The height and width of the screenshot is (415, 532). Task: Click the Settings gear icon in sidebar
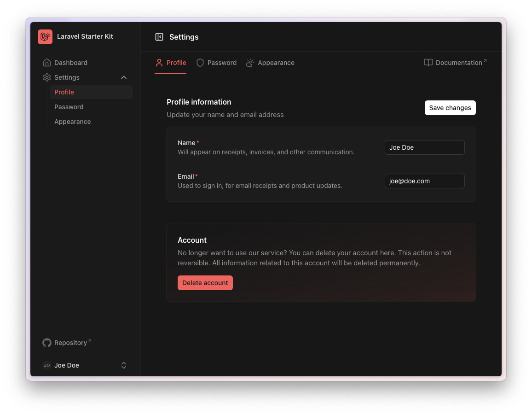[46, 77]
